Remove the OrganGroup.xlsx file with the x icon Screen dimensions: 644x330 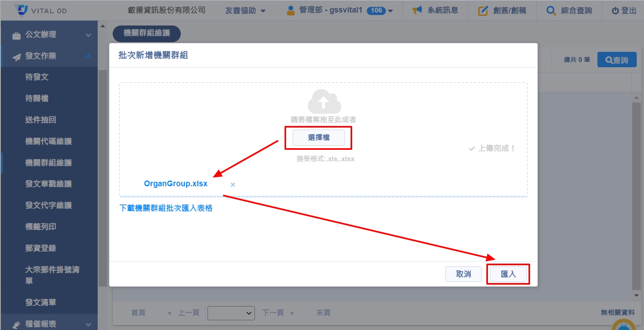233,185
